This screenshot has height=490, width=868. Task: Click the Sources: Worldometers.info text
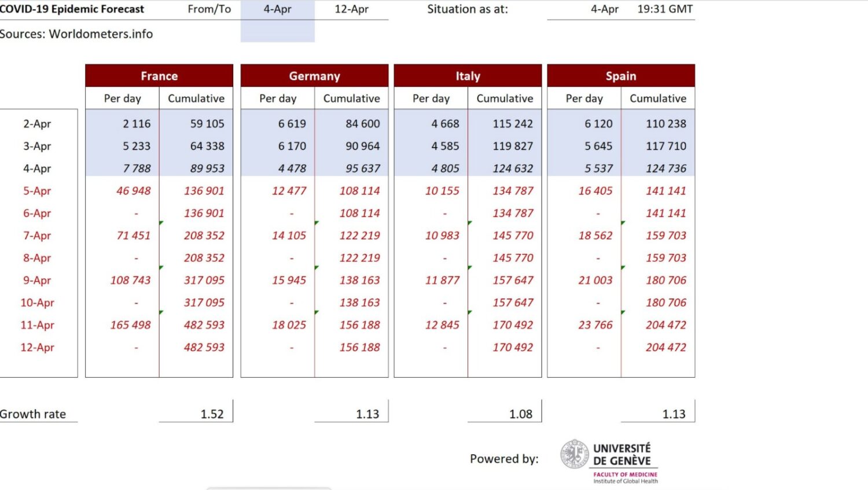[76, 34]
